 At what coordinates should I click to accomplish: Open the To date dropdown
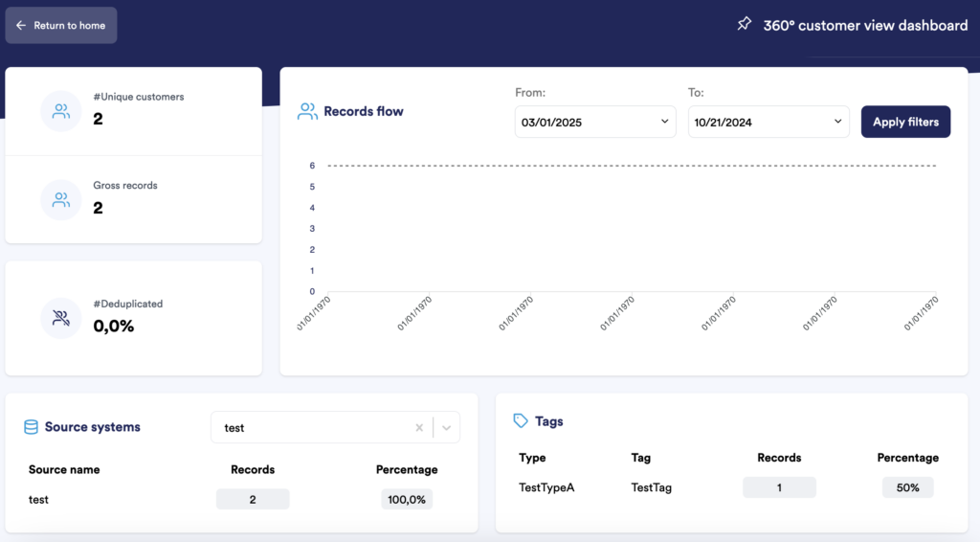tap(768, 122)
